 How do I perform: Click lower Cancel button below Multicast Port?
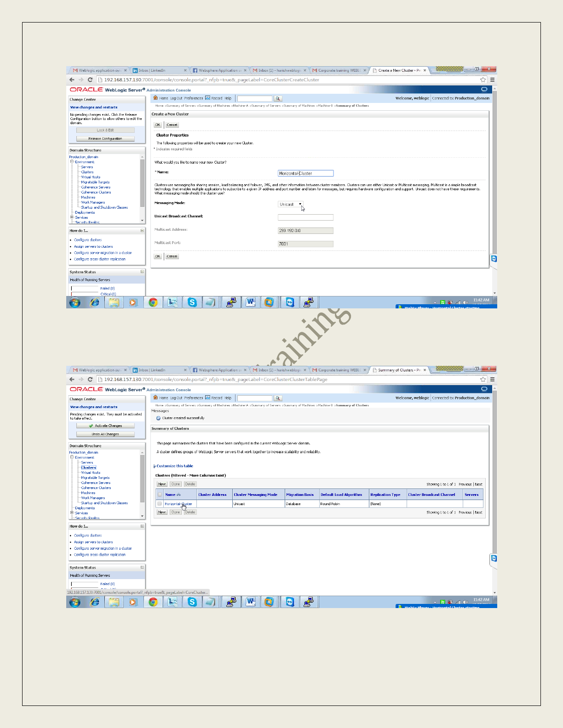point(172,256)
